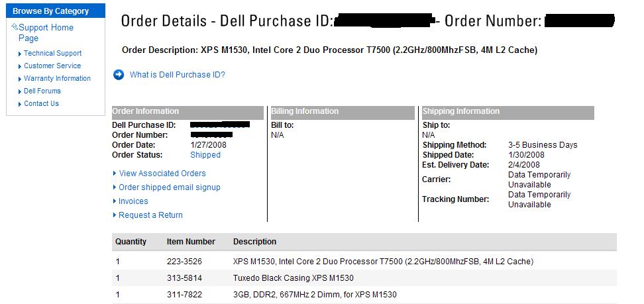Select item number 223-3526 in the table
Screen dimensions: 644x304
[x=184, y=262]
